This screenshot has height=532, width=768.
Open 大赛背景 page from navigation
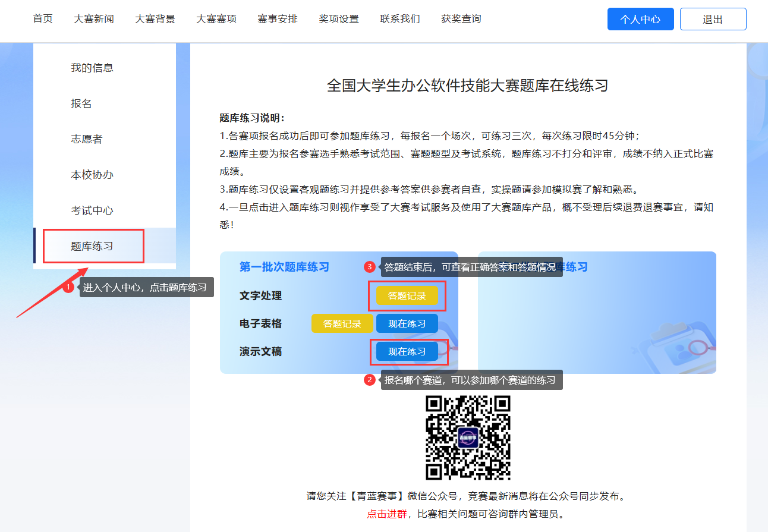(x=155, y=19)
